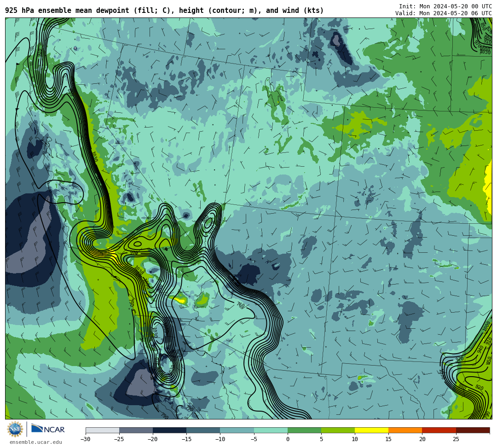
Task: Click the dark teal -15 to -10 colorbar swatch
Action: tap(203, 430)
